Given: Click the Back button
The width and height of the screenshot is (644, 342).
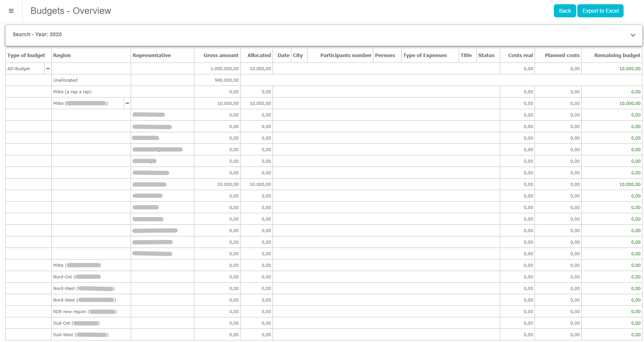Looking at the screenshot, I should 565,11.
